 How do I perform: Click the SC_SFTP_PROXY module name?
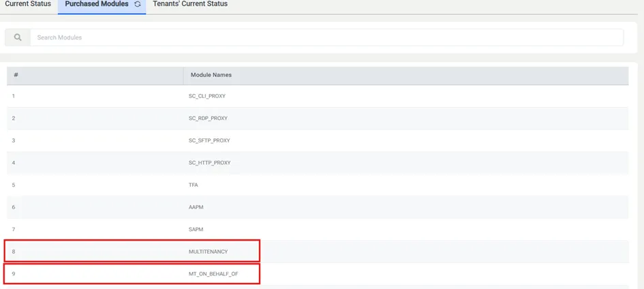tap(209, 140)
